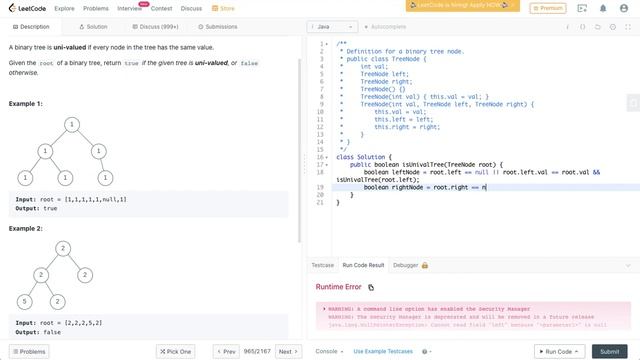Image resolution: width=640 pixels, height=360 pixels.
Task: Fold method at line 17
Action: pyautogui.click(x=327, y=165)
